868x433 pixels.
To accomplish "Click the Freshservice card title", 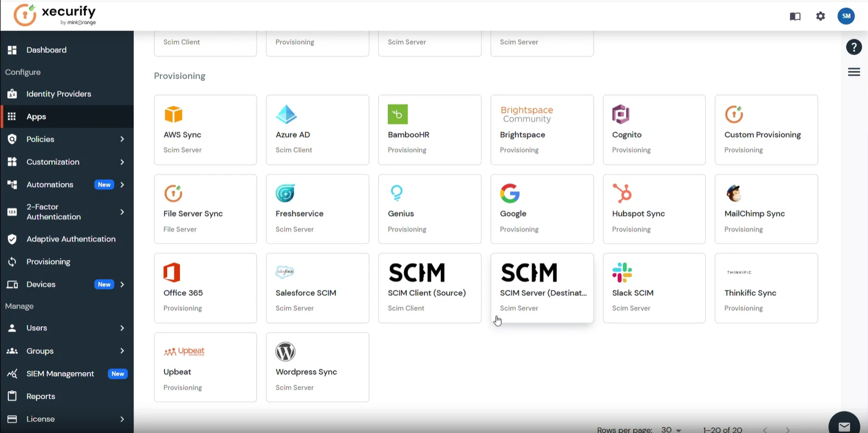I will [299, 213].
